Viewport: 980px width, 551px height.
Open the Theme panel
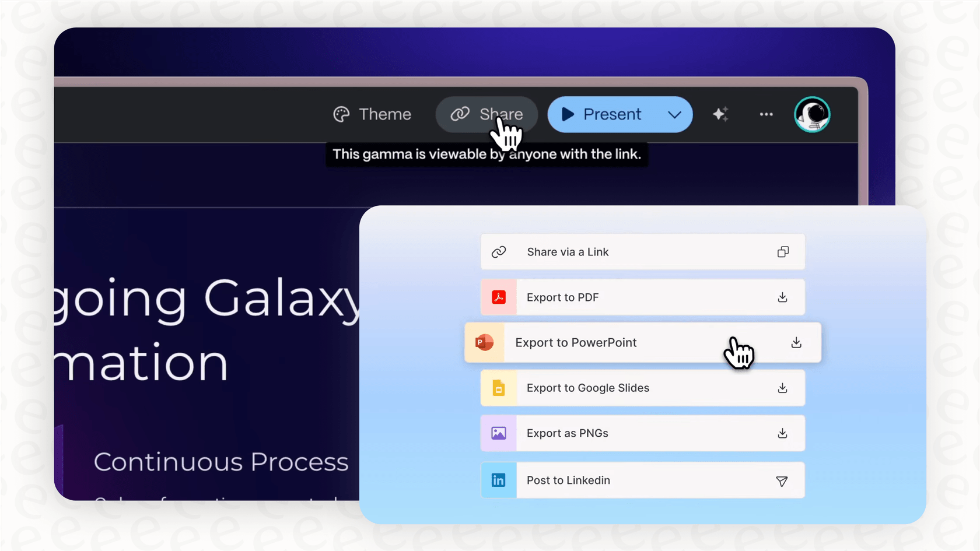[x=384, y=114]
